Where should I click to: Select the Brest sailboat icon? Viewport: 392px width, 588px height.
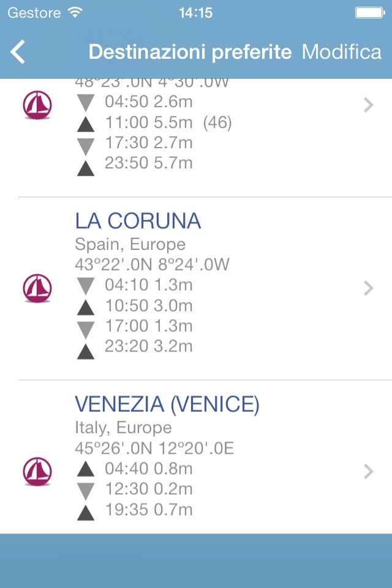pyautogui.click(x=37, y=105)
